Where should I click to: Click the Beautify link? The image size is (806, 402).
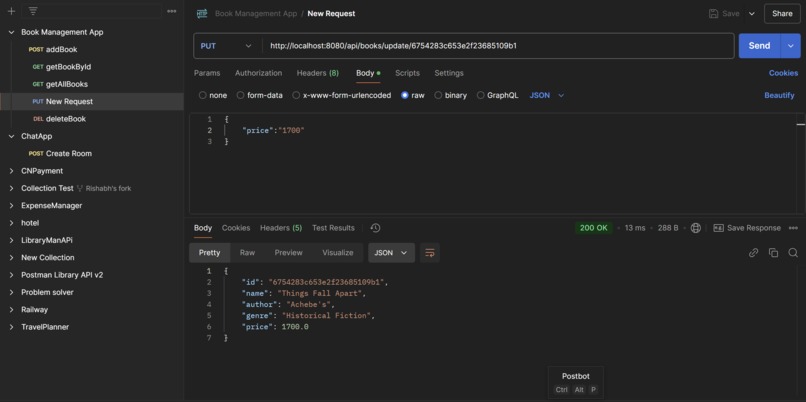point(779,95)
